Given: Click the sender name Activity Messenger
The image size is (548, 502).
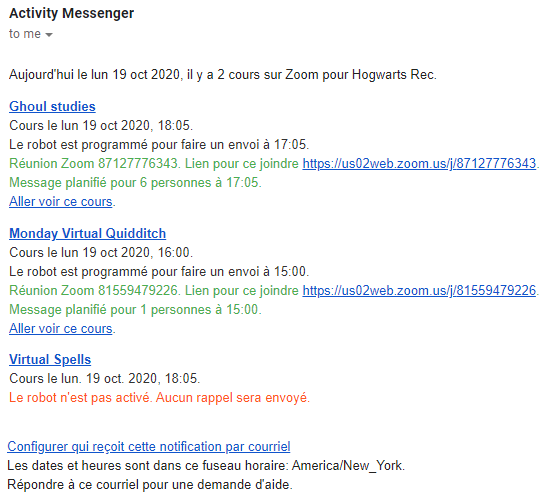Looking at the screenshot, I should pyautogui.click(x=71, y=13).
